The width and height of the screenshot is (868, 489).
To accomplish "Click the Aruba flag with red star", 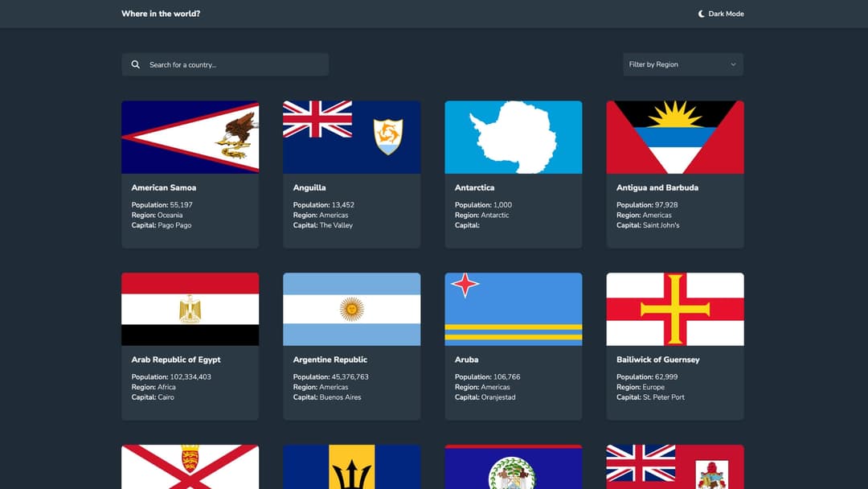I will pos(513,309).
